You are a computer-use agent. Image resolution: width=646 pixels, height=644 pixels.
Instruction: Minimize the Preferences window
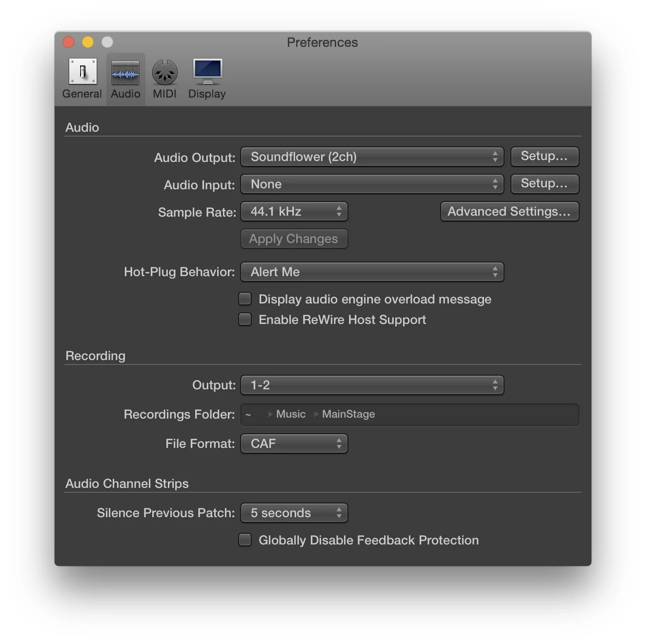tap(88, 42)
